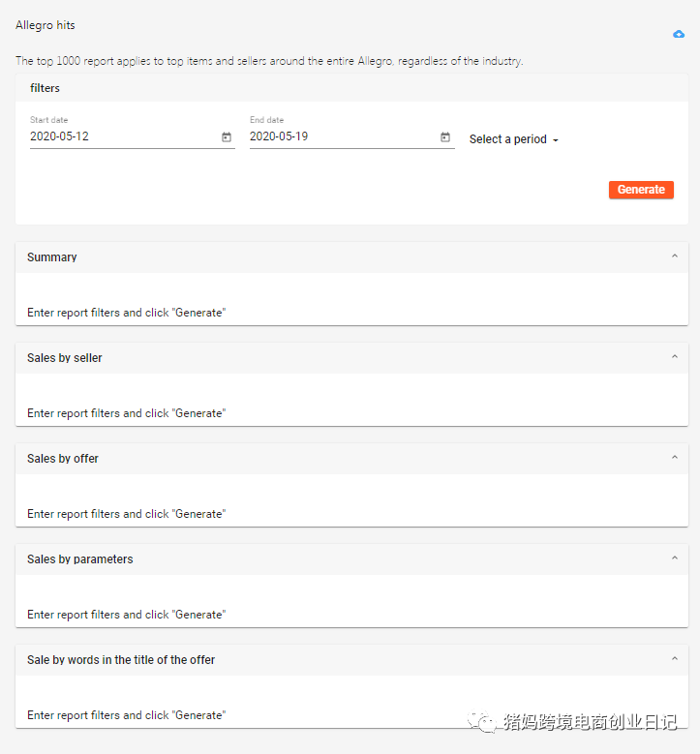Click the Generate hint under Summary
700x754 pixels.
tap(127, 313)
